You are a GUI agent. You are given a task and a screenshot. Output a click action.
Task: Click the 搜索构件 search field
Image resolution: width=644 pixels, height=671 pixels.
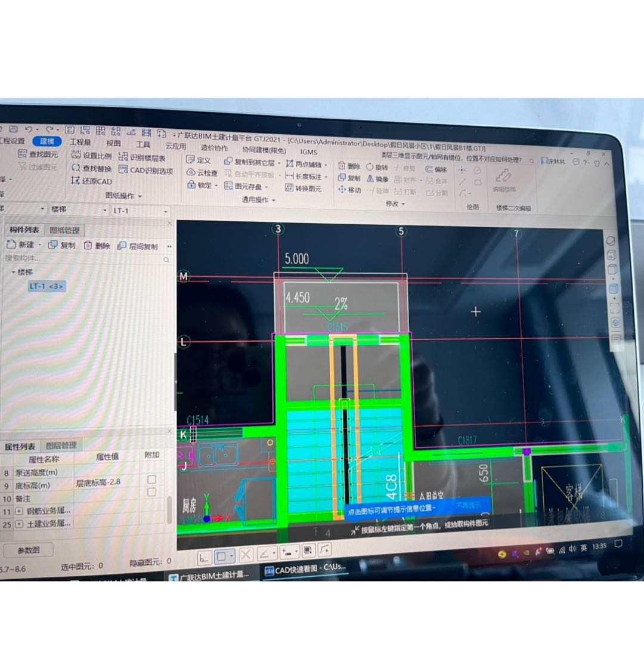click(x=87, y=258)
